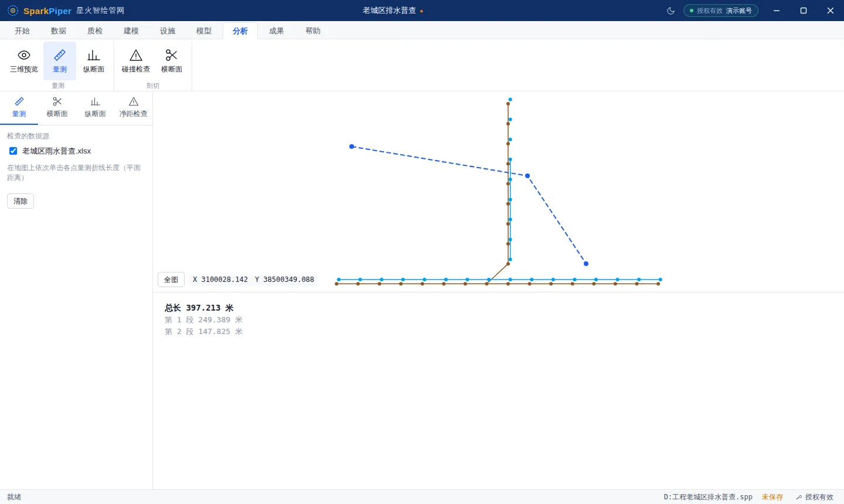Image resolution: width=844 pixels, height=504 pixels.
Task: Select the 量测 measure tool in ribbon
Action: [x=60, y=61]
